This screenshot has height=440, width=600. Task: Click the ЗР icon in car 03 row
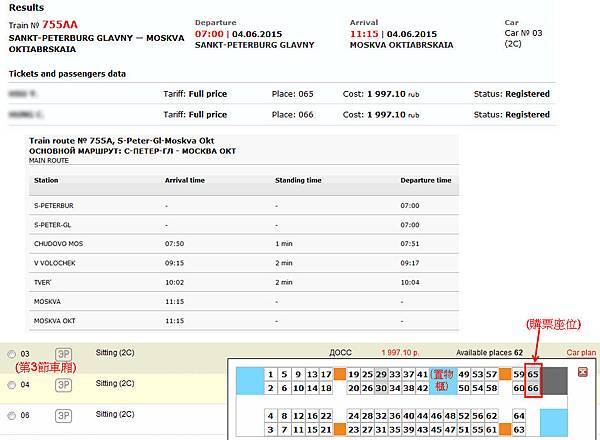(x=64, y=354)
